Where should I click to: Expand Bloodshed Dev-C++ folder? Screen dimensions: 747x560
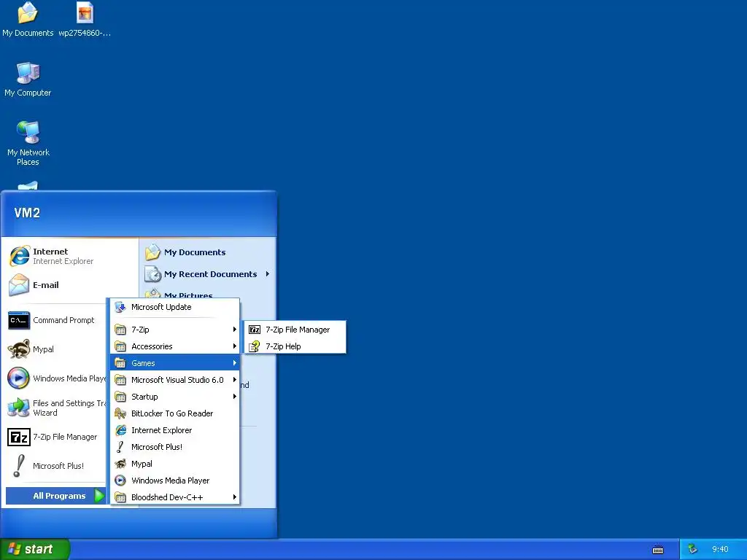click(174, 497)
